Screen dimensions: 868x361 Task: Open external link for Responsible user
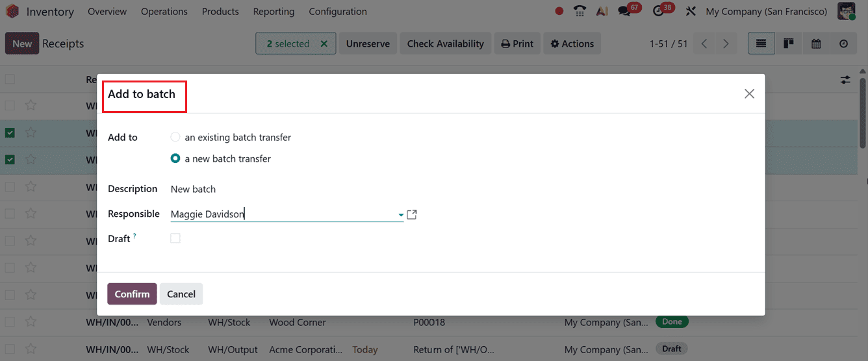coord(411,214)
